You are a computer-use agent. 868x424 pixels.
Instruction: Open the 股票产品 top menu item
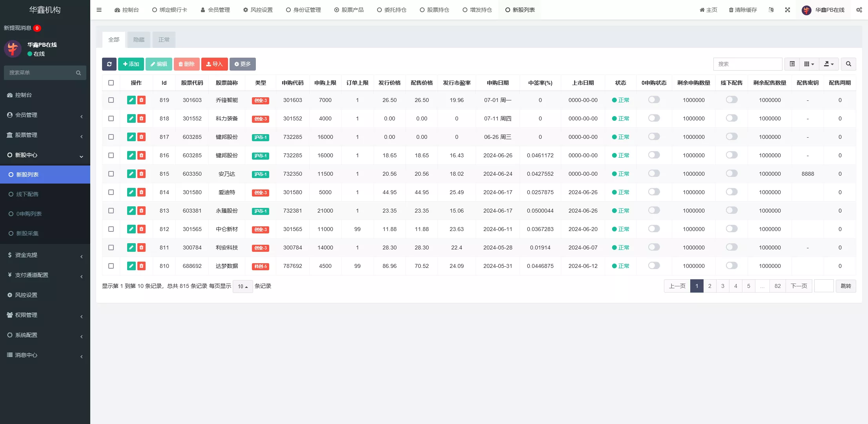pyautogui.click(x=349, y=10)
